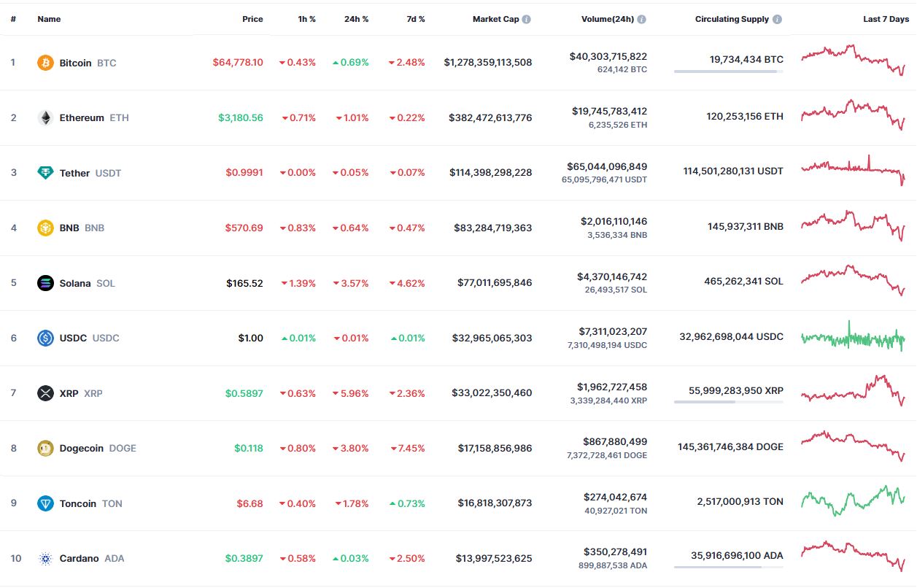Sort by the Price column header
Image resolution: width=917 pixels, height=588 pixels.
252,19
